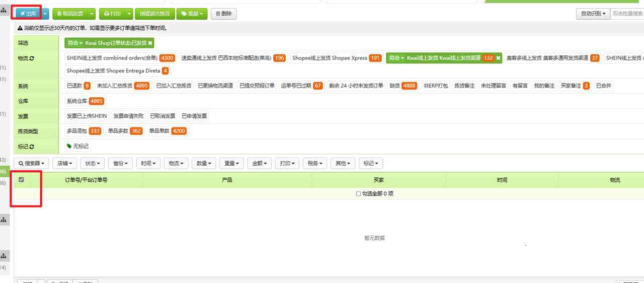This screenshot has height=283, width=644.
Task: Open the 省份 province dropdown
Action: [121, 164]
